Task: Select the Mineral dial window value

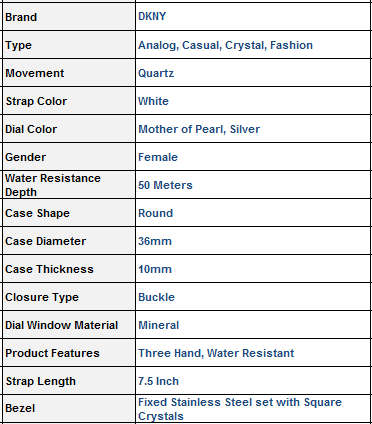Action: (159, 325)
